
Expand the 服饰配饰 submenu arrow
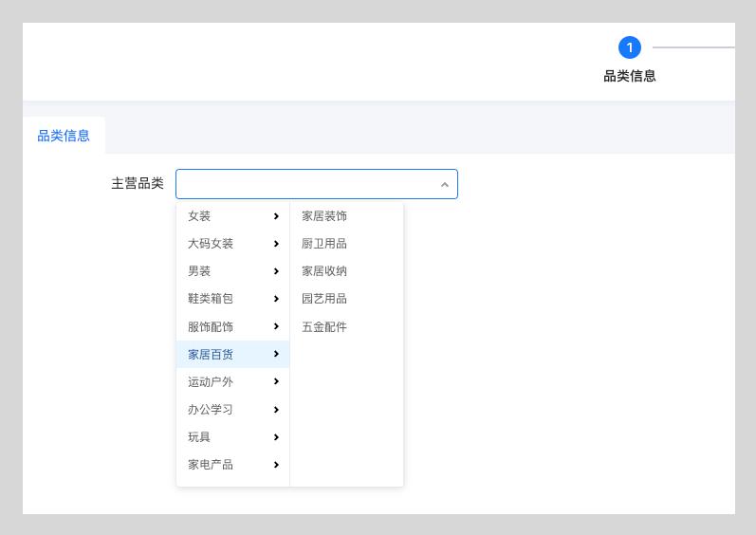pos(276,326)
